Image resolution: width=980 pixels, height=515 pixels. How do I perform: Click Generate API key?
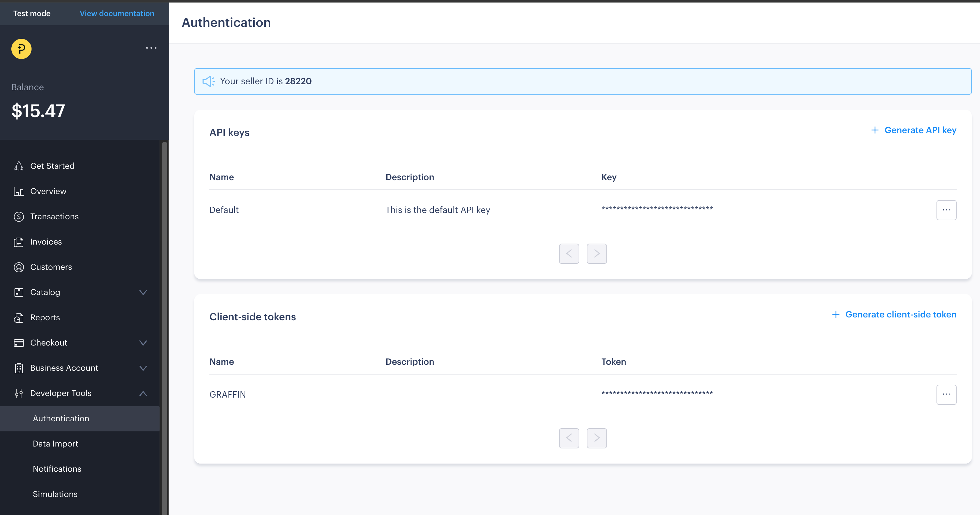pos(913,130)
